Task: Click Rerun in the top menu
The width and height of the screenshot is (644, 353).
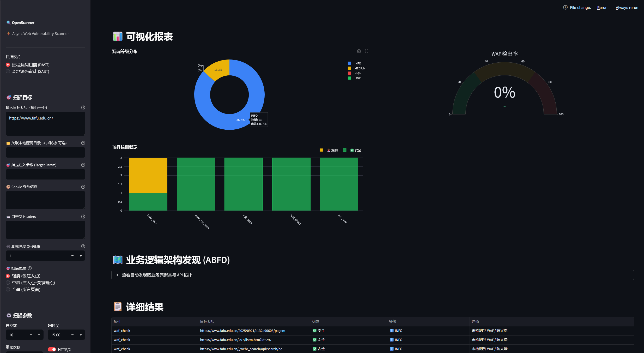Action: coord(602,7)
